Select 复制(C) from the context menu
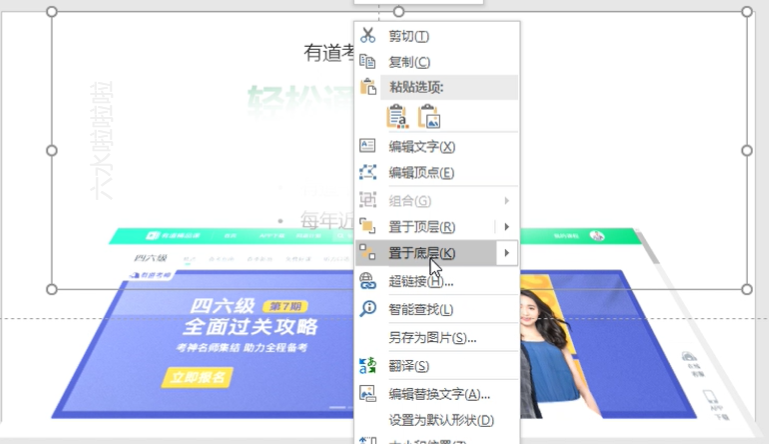769x444 pixels. coord(436,62)
